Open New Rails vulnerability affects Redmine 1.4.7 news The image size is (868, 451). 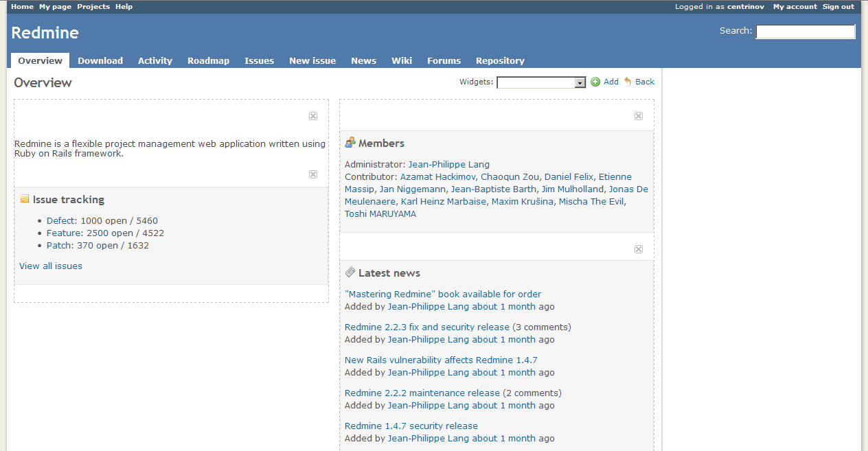pos(441,360)
